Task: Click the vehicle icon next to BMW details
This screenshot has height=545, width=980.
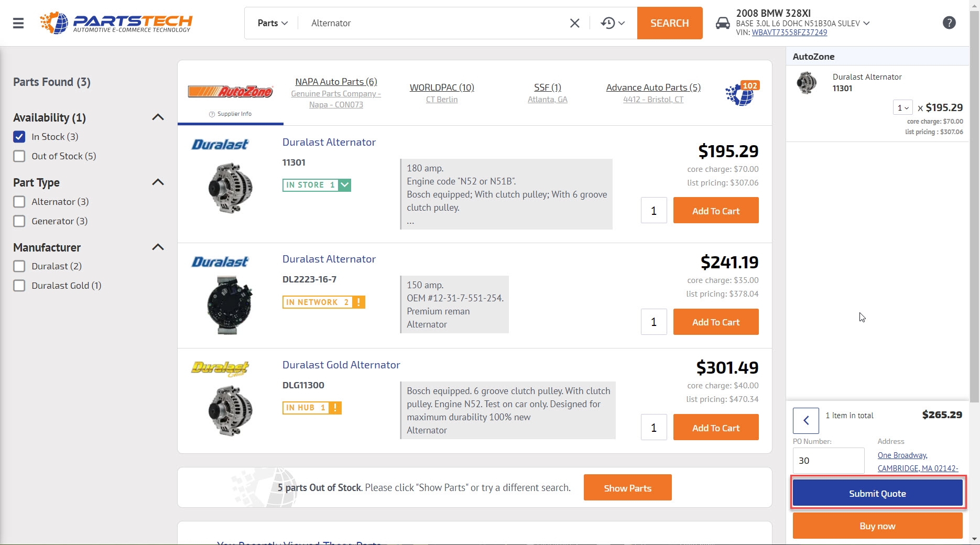Action: pos(723,23)
